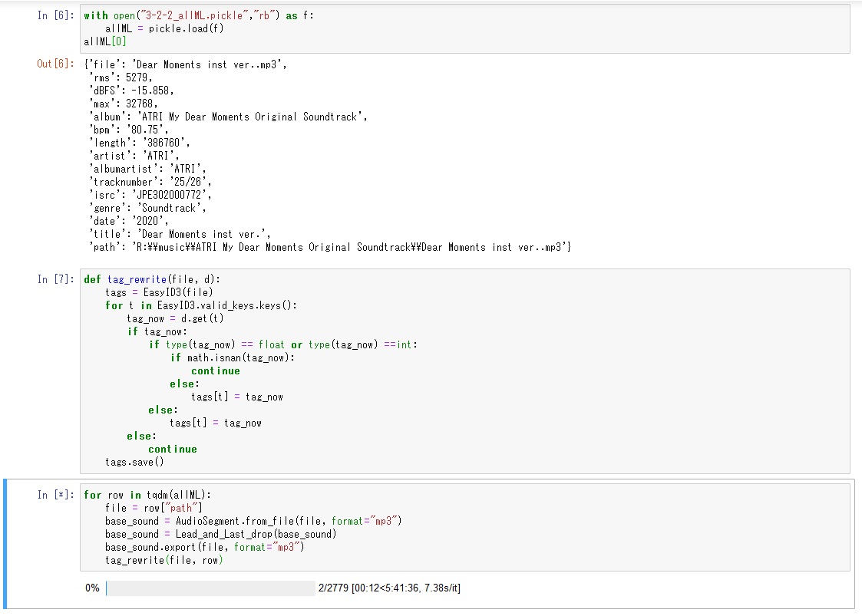Image resolution: width=862 pixels, height=616 pixels.
Task: Click the 2/2779 progress status text
Action: (x=389, y=588)
